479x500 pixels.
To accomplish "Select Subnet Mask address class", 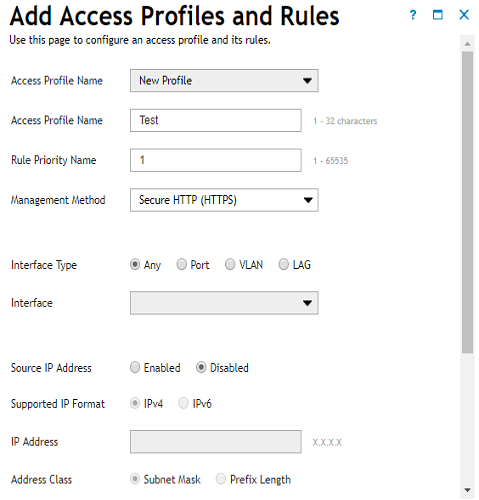I will (135, 479).
